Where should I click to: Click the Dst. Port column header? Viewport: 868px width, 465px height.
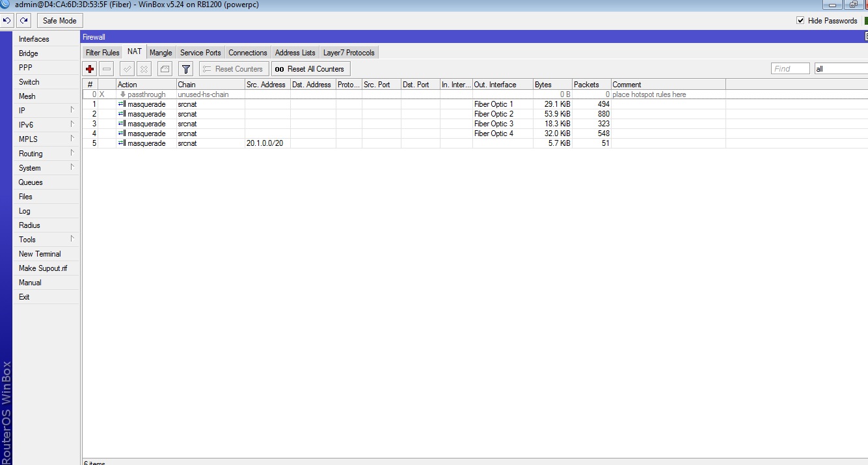point(420,85)
